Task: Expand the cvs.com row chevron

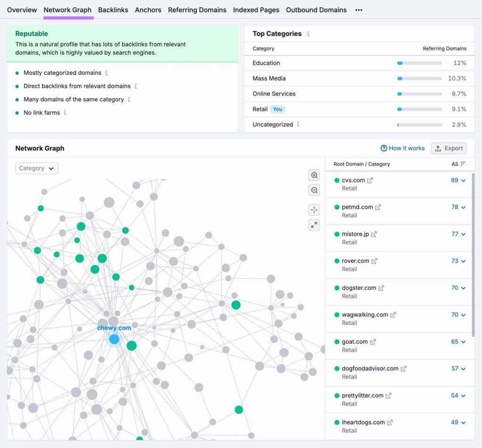Action: tap(464, 180)
